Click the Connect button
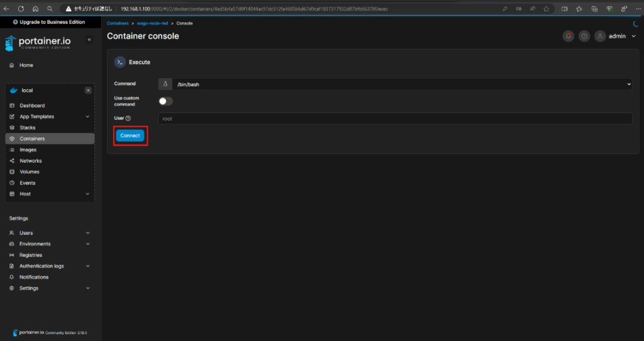644x341 pixels. coord(130,136)
